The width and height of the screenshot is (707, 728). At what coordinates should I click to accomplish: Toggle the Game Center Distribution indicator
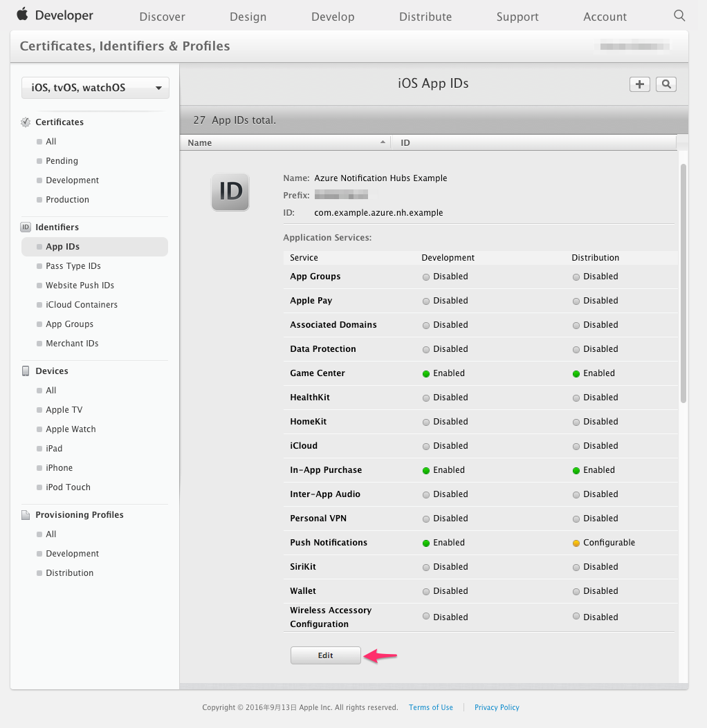576,373
